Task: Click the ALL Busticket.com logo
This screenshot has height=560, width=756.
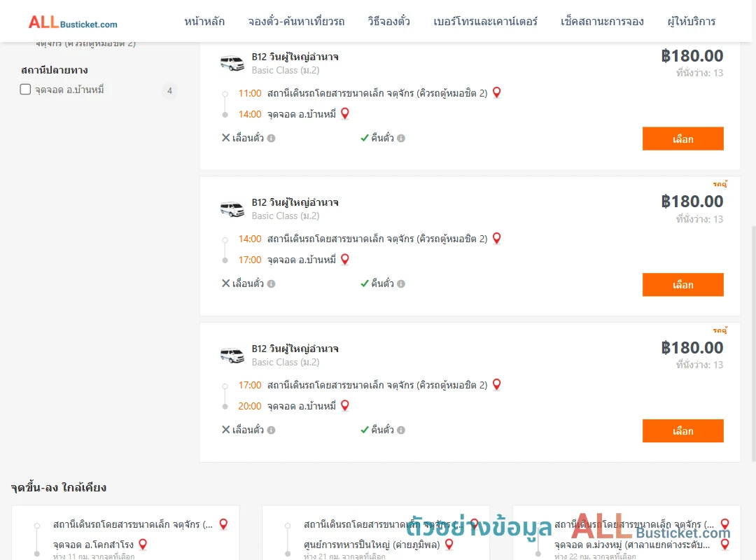Action: coord(73,22)
